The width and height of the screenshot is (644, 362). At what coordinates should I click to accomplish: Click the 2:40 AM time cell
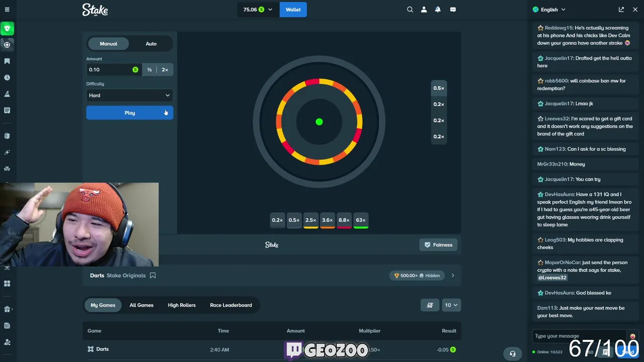pos(219,349)
